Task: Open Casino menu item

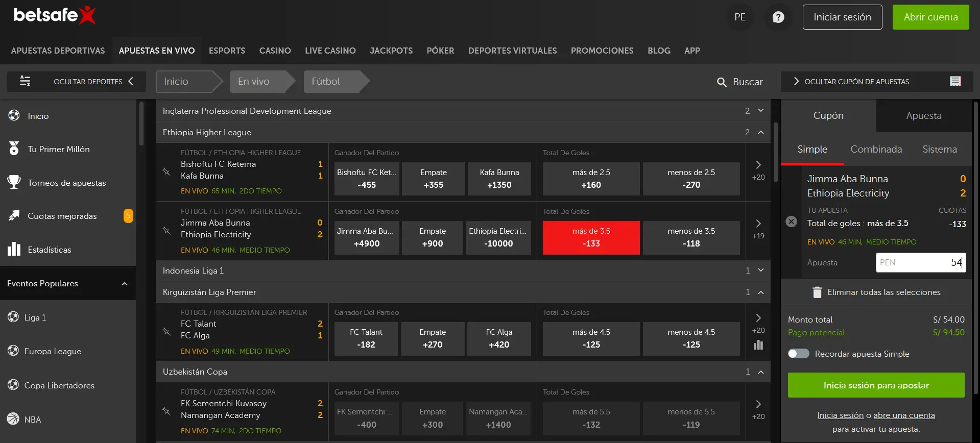Action: 275,51
